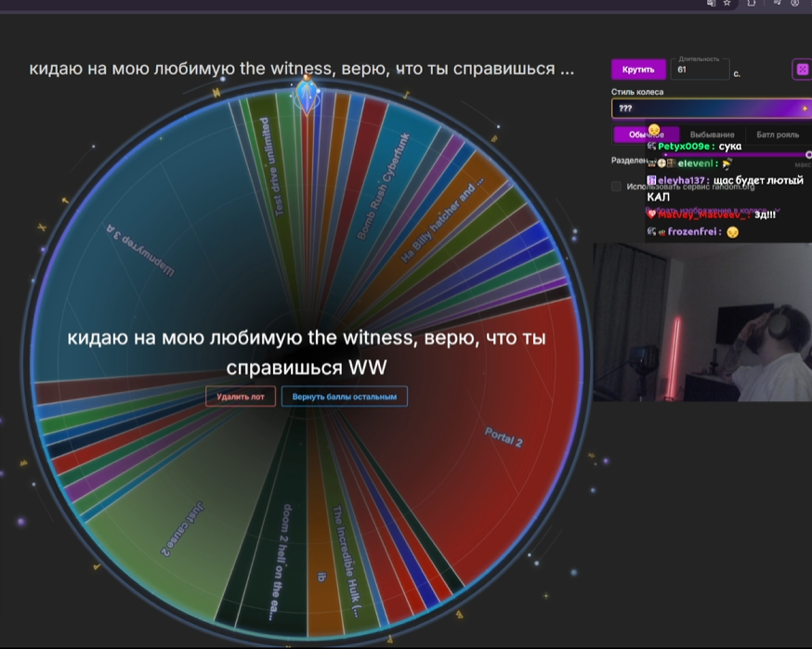Enable the Использовать сервис random.org checkbox
This screenshot has height=649, width=812.
pyautogui.click(x=616, y=187)
